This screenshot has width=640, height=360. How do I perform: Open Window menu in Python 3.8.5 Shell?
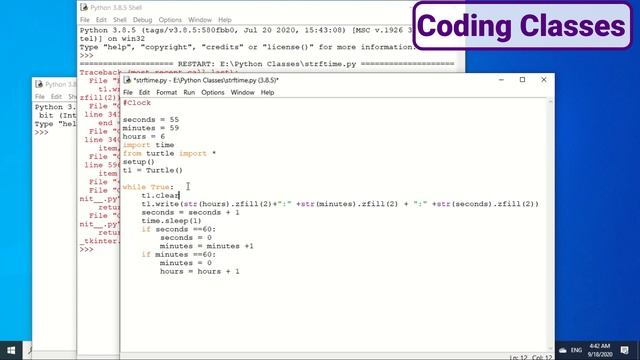200,20
